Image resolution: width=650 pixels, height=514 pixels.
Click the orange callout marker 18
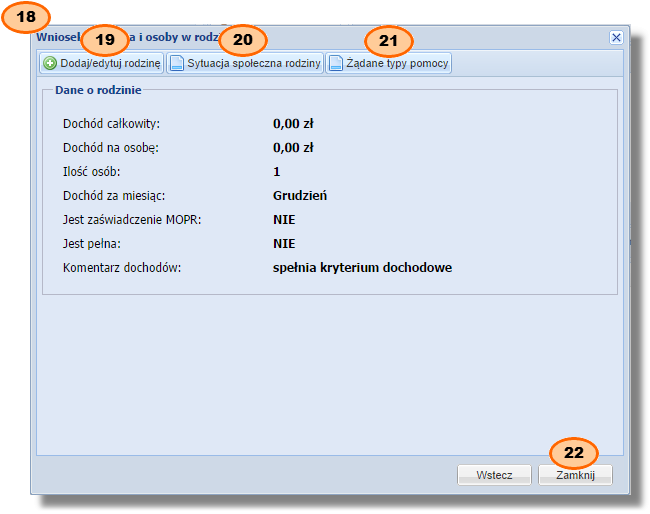[x=32, y=16]
